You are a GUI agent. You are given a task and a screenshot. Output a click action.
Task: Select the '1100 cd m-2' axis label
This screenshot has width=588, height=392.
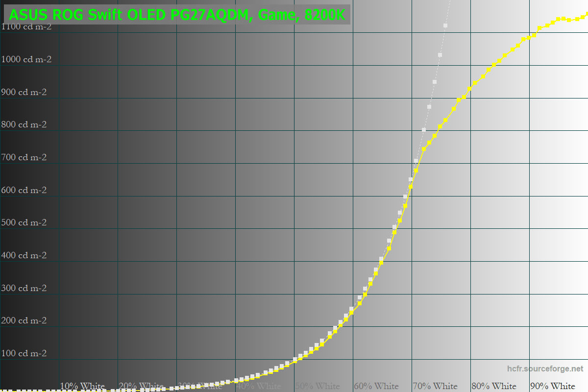point(26,27)
